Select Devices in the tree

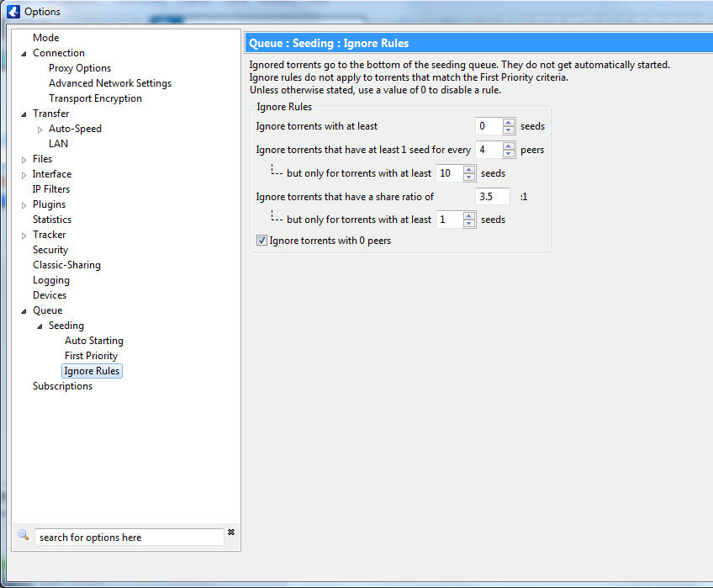50,295
